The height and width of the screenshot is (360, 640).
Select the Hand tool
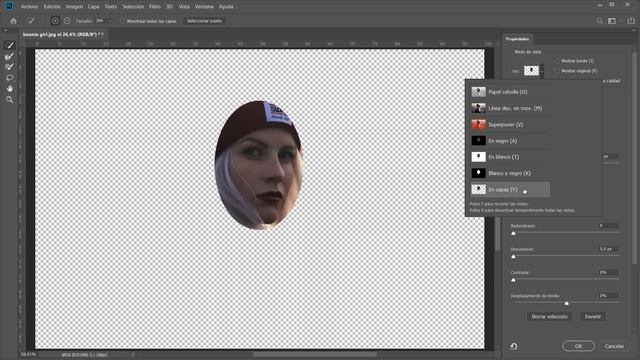coord(10,89)
